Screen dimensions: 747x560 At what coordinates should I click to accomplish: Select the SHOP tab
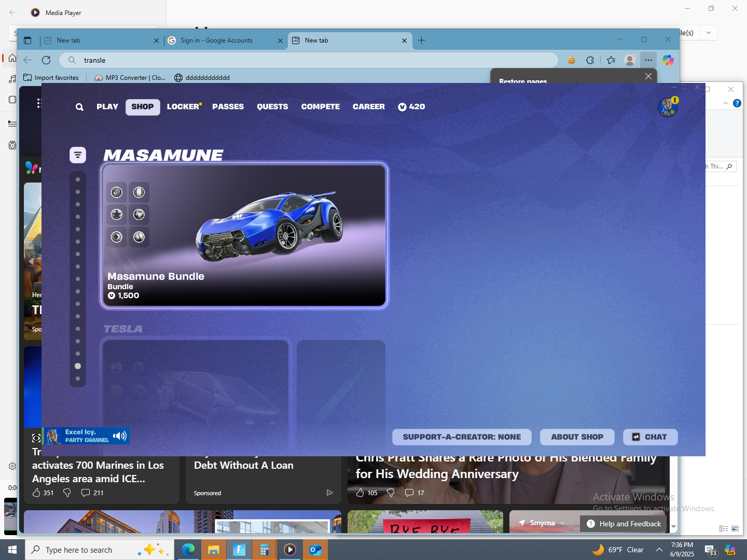click(x=143, y=107)
